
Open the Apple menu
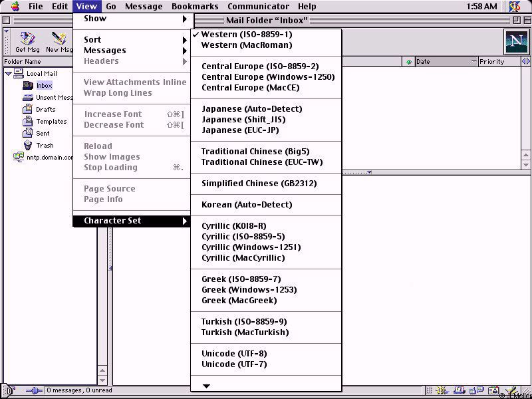click(x=15, y=7)
